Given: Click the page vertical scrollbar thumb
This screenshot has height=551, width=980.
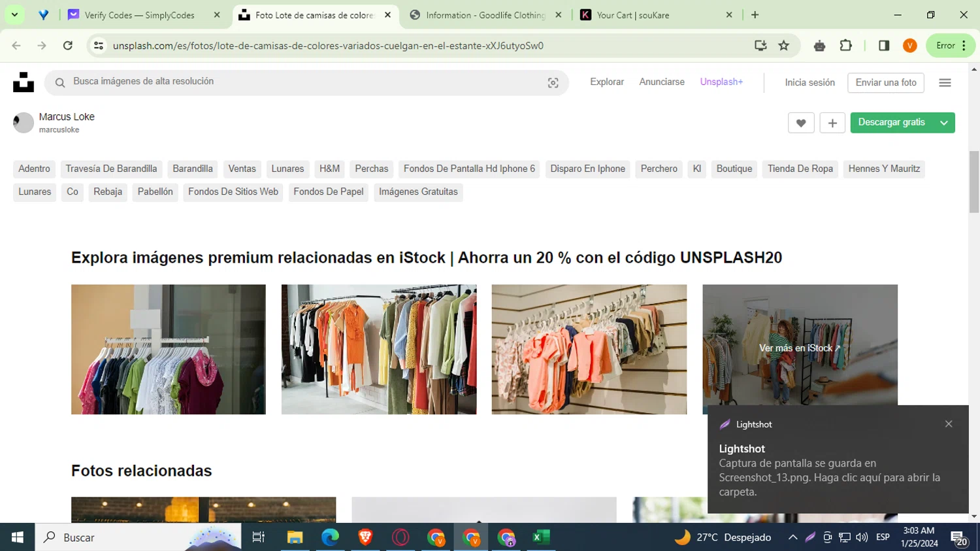Looking at the screenshot, I should [x=974, y=182].
